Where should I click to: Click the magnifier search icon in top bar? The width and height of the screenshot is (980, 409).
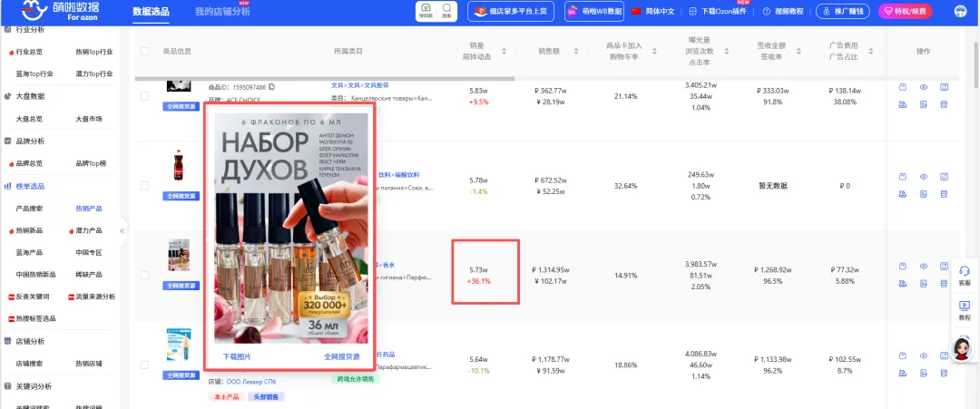tap(446, 11)
